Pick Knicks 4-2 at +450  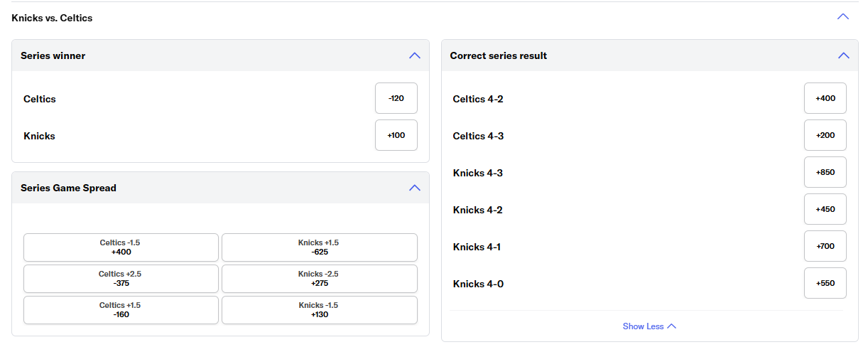coord(825,209)
